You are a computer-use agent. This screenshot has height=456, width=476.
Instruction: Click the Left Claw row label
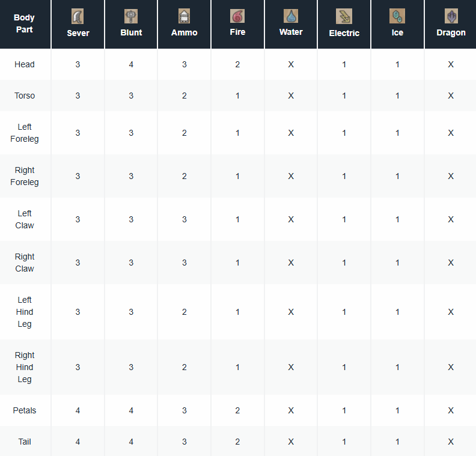(x=25, y=219)
